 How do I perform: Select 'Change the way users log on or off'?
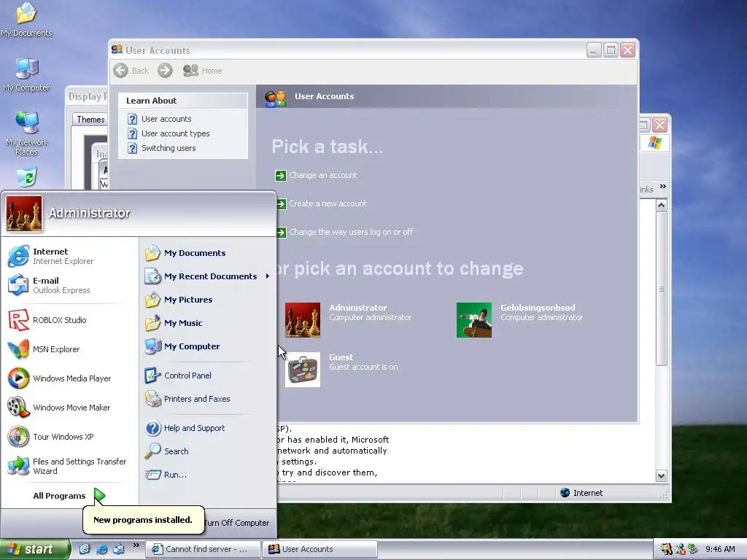[x=344, y=232]
